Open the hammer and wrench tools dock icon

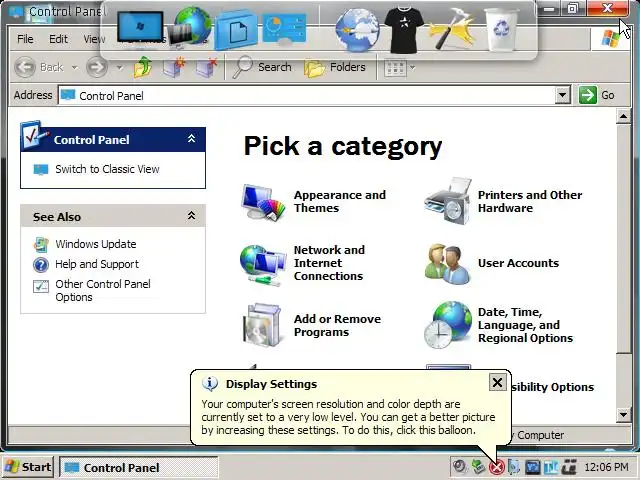[x=452, y=29]
